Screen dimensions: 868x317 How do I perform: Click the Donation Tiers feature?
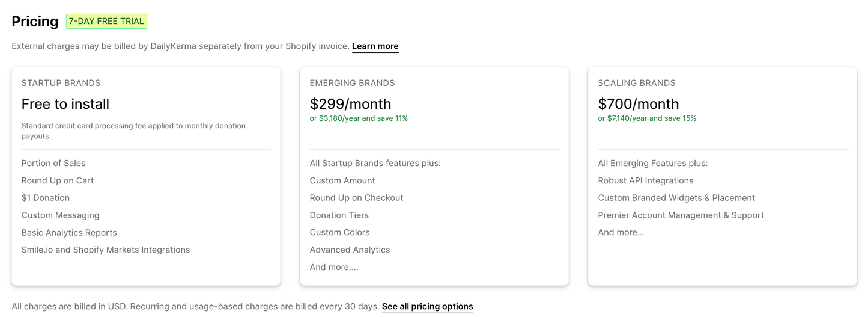click(339, 215)
